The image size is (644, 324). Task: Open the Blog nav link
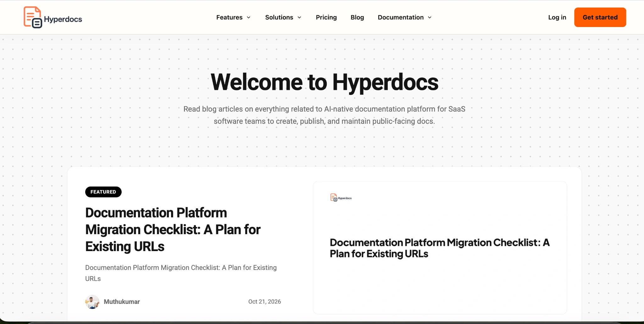tap(357, 17)
